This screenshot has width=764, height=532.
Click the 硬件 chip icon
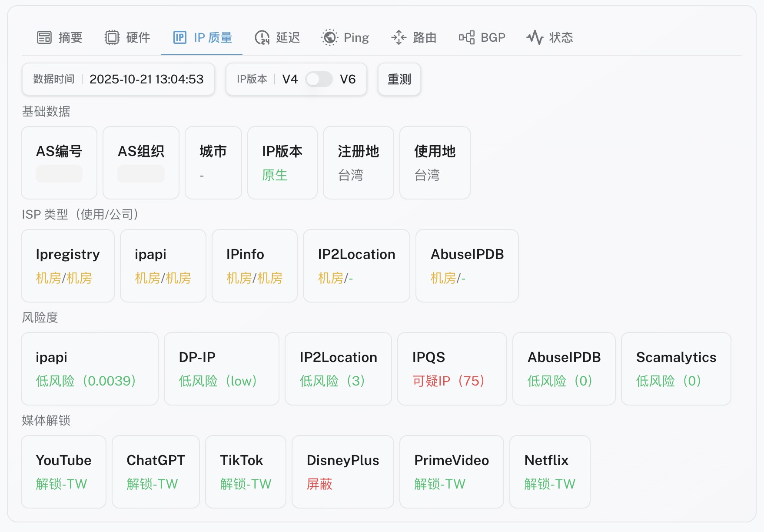[112, 38]
